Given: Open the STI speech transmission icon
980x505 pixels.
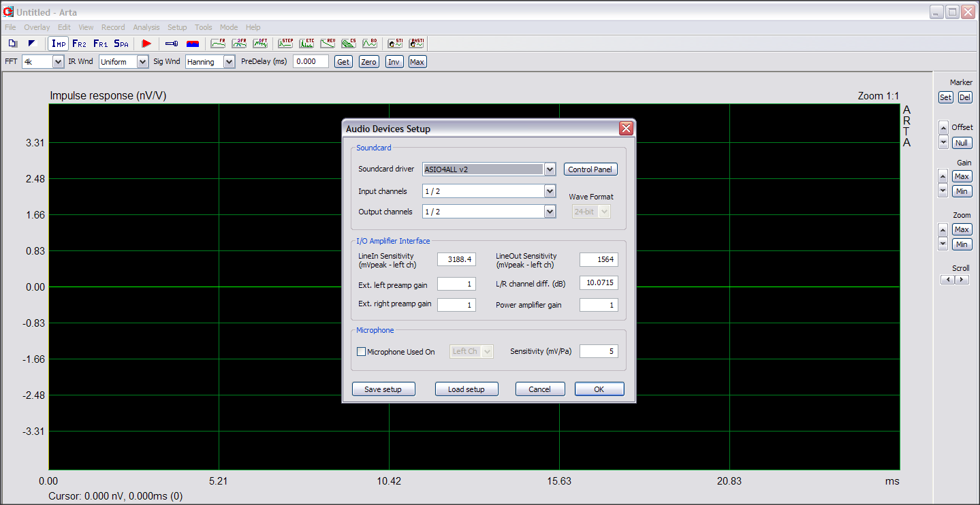Looking at the screenshot, I should tap(395, 44).
